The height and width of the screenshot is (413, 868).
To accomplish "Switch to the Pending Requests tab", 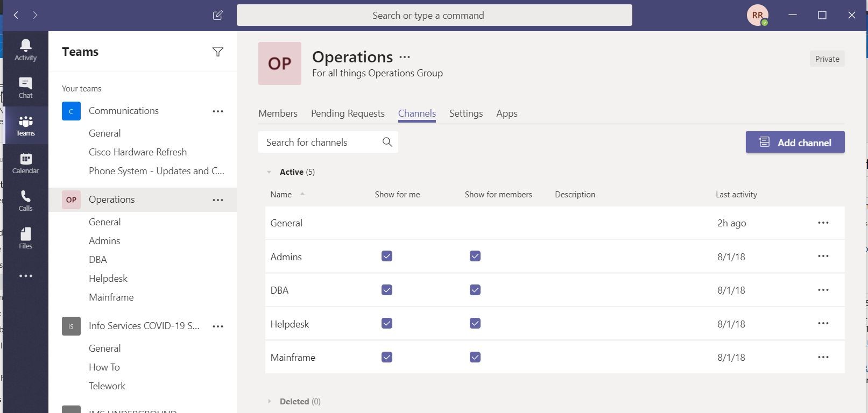I will (x=348, y=113).
